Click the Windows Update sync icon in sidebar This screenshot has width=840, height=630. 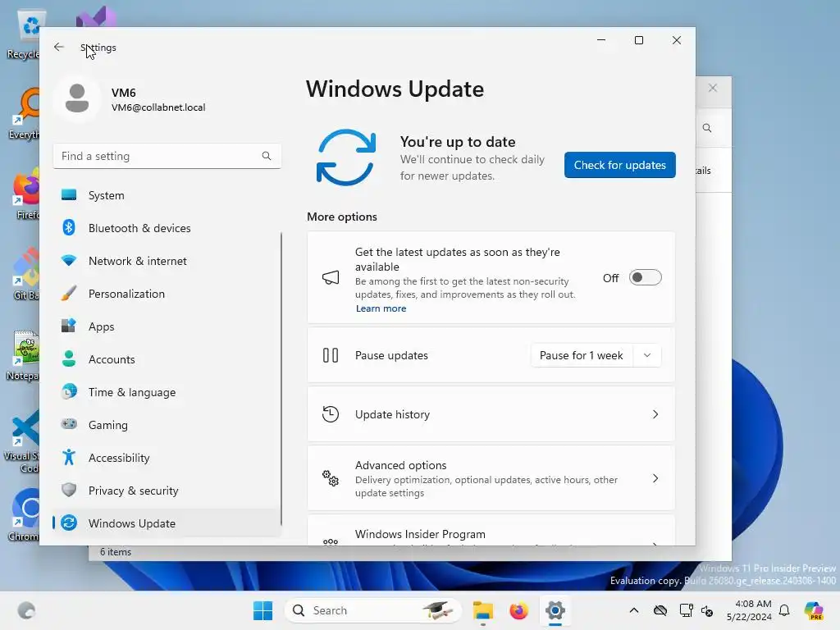[69, 523]
